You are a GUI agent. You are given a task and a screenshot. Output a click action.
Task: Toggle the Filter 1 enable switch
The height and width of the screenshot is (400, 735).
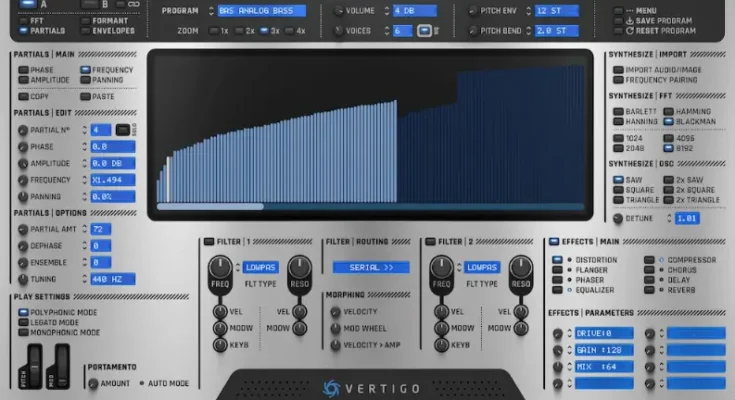click(207, 241)
